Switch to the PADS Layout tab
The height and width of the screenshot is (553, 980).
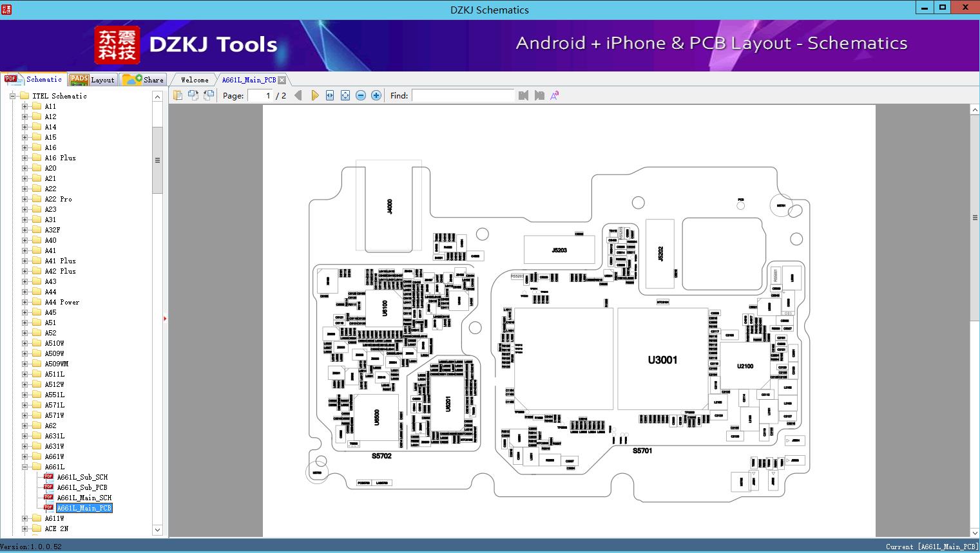coord(92,80)
